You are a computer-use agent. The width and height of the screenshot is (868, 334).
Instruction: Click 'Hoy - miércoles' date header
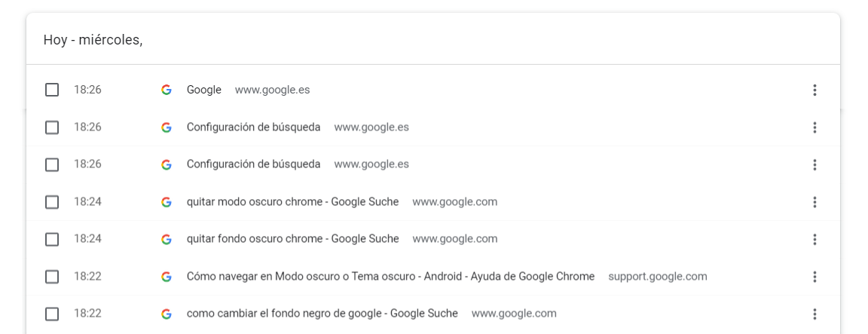pos(93,40)
